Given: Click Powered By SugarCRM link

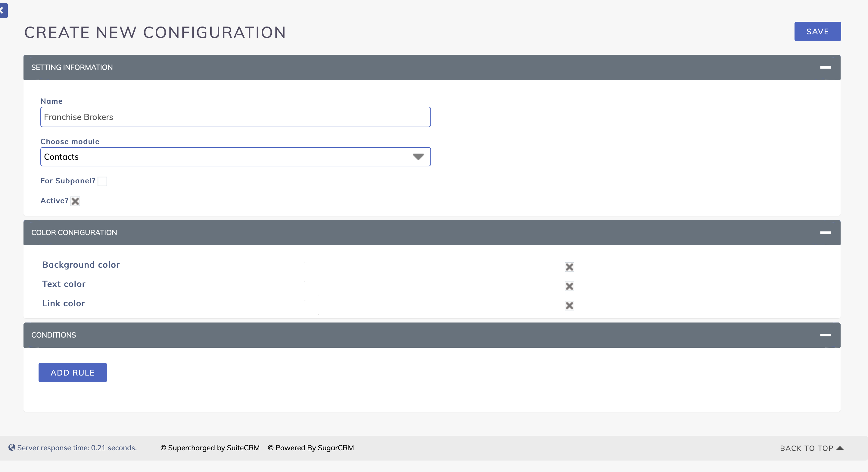Looking at the screenshot, I should click(x=311, y=448).
